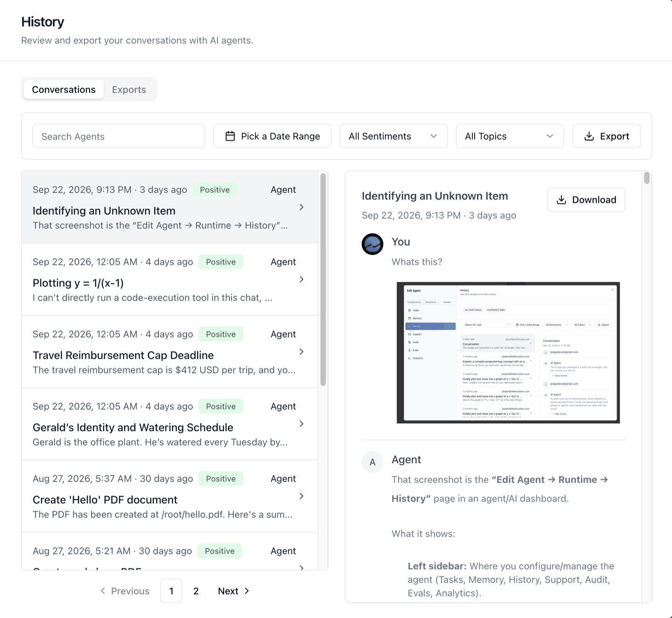Screen dimensions: 672x618
Task: Select the Travel Reimbursement Cap Deadline title
Action: click(x=123, y=355)
